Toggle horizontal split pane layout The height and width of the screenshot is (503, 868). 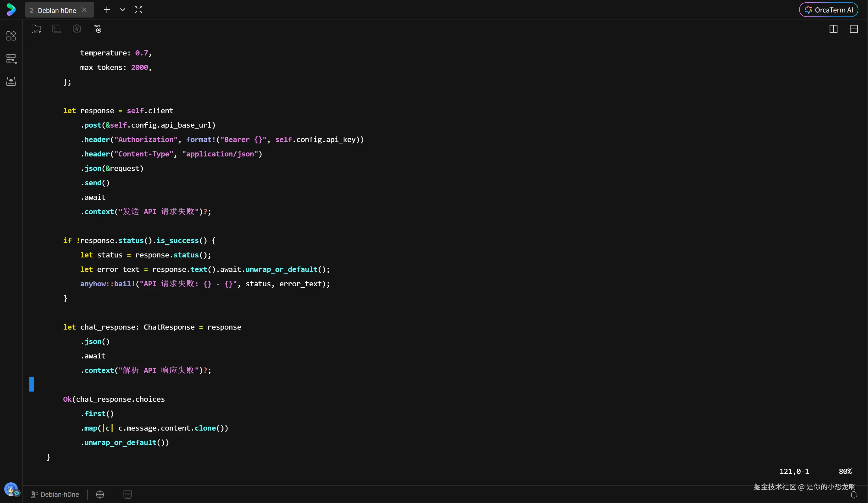[854, 29]
